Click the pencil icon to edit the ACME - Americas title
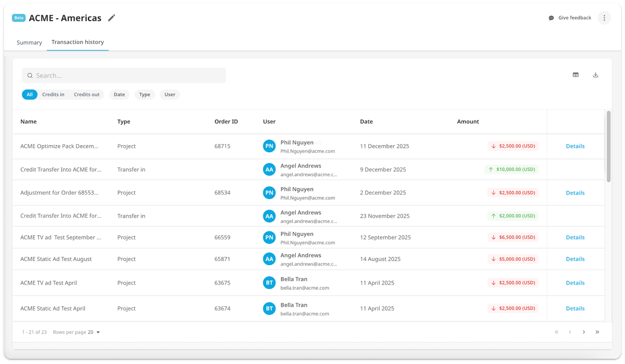The image size is (625, 364). point(112,18)
